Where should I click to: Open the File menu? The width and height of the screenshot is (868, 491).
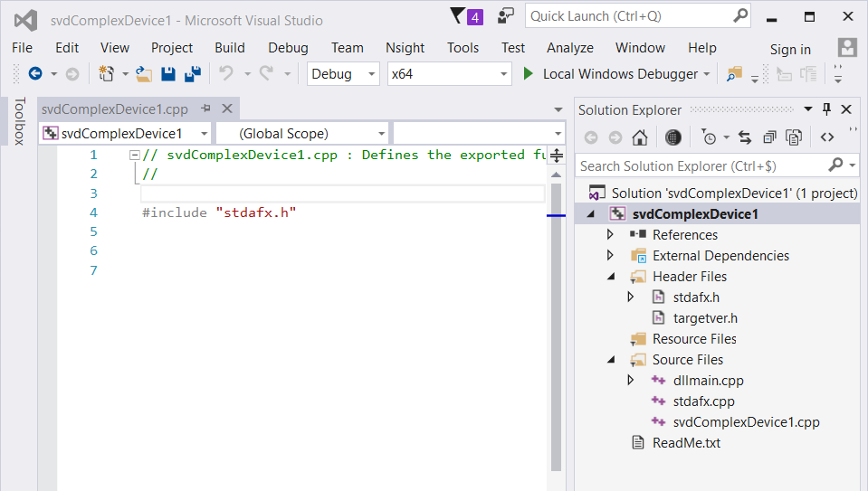click(x=22, y=48)
